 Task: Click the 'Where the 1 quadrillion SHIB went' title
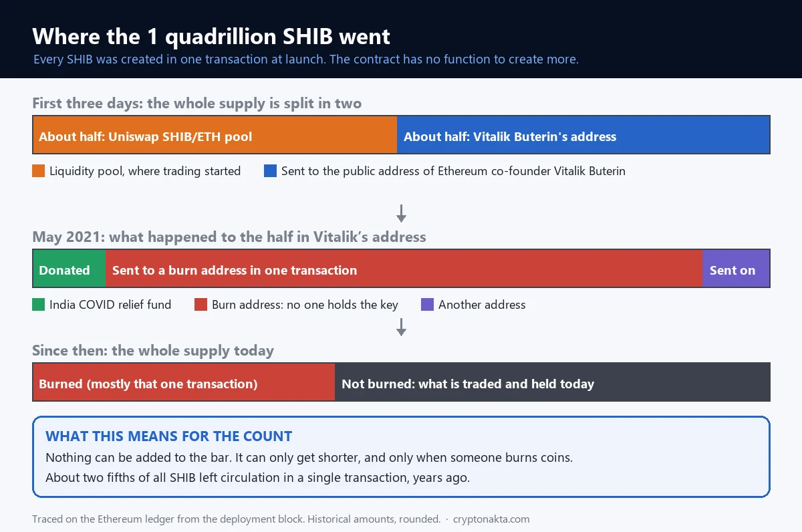point(211,35)
